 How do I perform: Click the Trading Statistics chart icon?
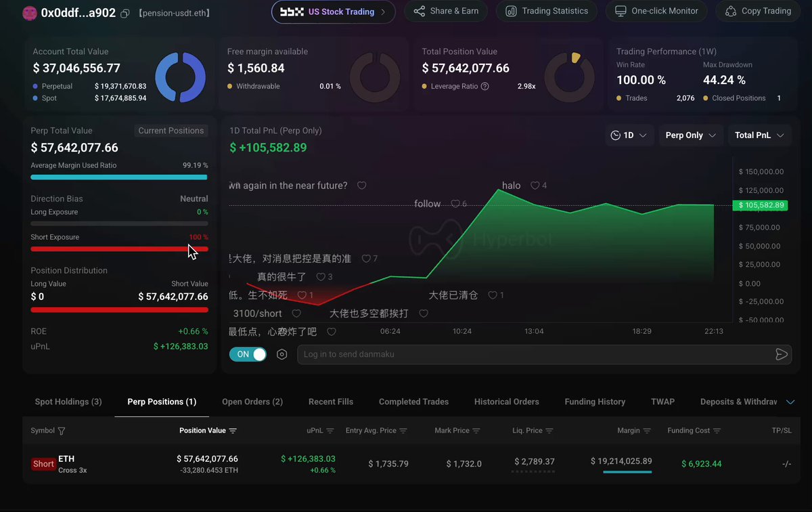click(x=511, y=11)
